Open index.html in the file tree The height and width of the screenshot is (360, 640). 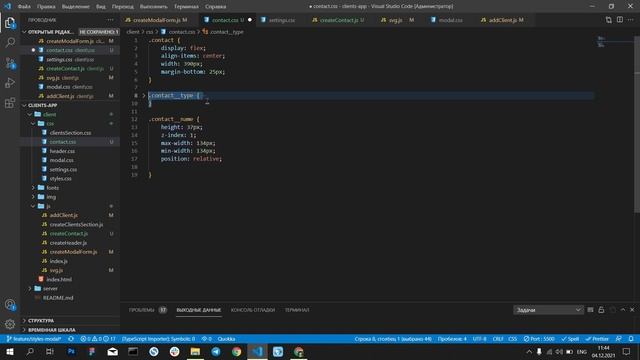pyautogui.click(x=59, y=280)
